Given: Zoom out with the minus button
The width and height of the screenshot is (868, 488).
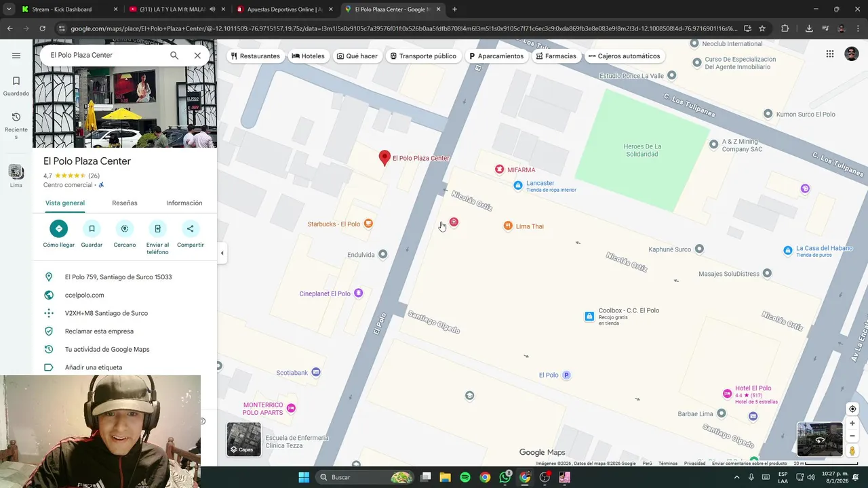Looking at the screenshot, I should [x=852, y=436].
